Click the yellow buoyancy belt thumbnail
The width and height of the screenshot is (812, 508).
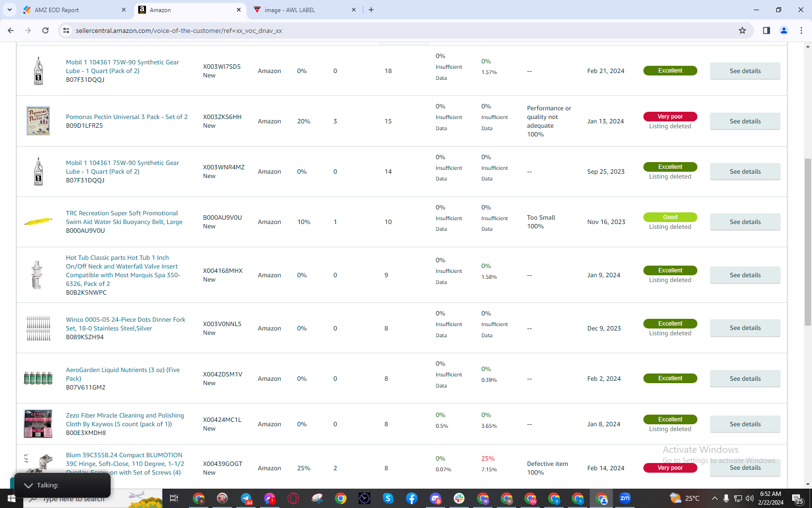point(38,222)
